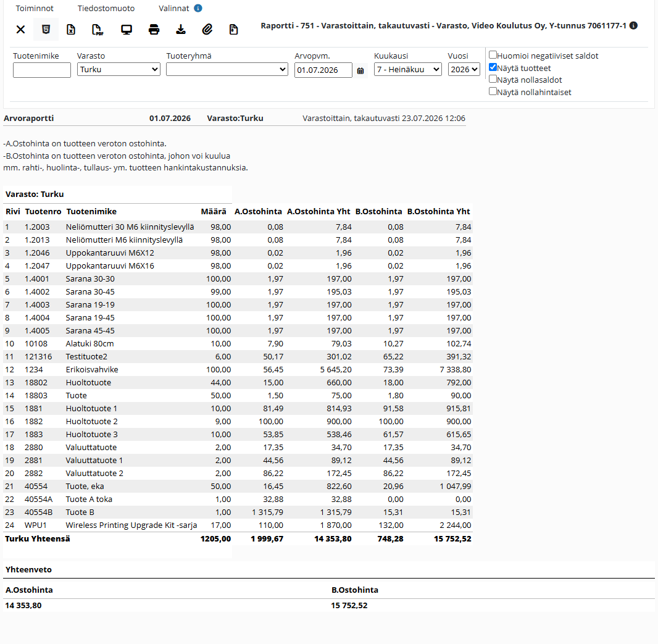Choose the PDF file format icon
Screen dimensions: 658x644
click(x=98, y=30)
